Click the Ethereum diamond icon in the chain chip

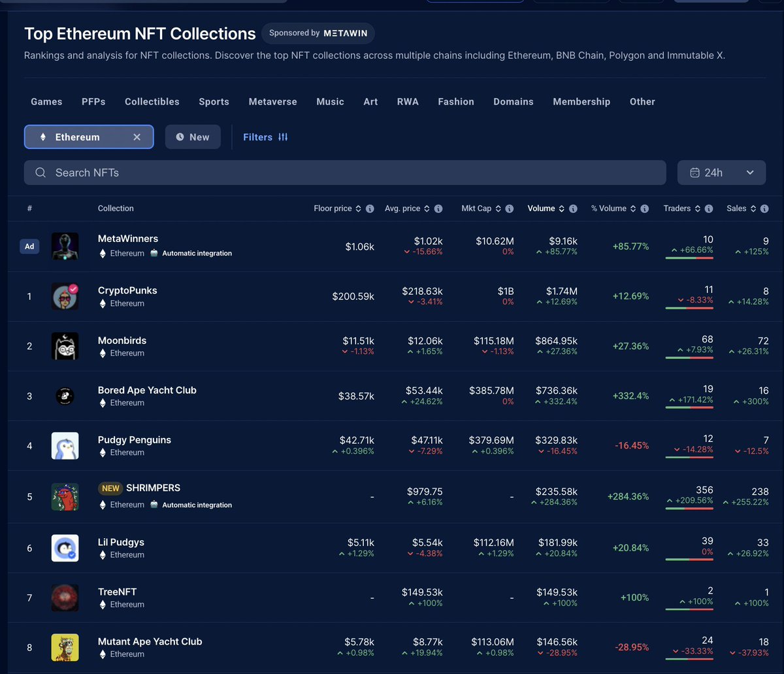click(43, 137)
